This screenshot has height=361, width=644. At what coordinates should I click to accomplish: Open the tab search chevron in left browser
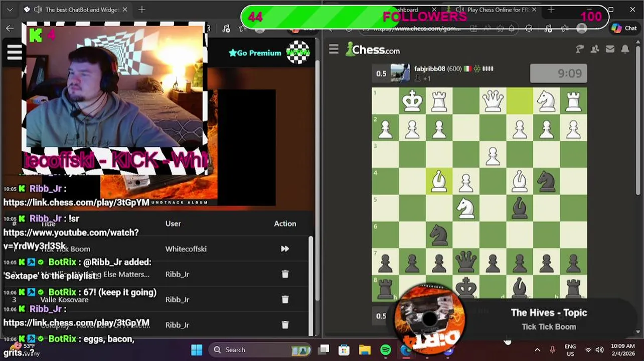10,10
